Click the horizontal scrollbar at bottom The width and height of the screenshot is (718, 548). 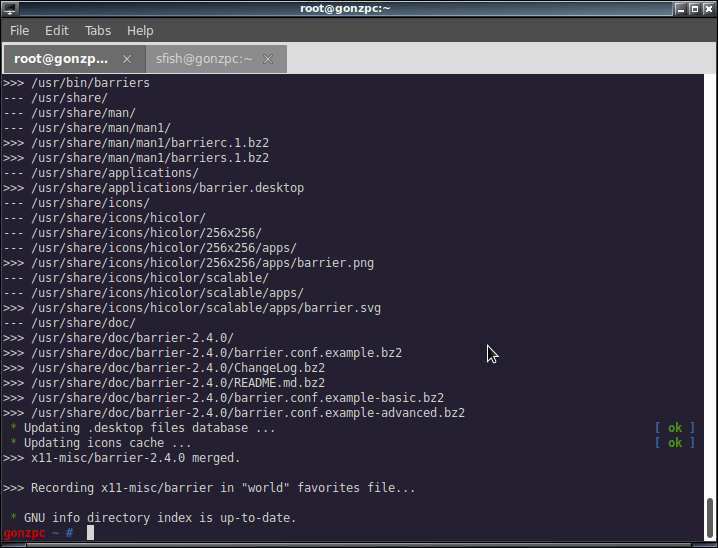tap(357, 545)
